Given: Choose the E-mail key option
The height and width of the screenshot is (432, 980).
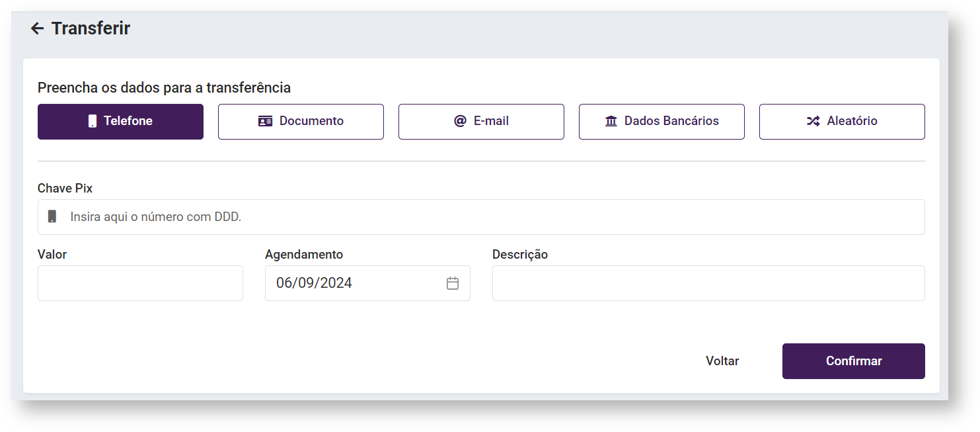Looking at the screenshot, I should click(481, 122).
